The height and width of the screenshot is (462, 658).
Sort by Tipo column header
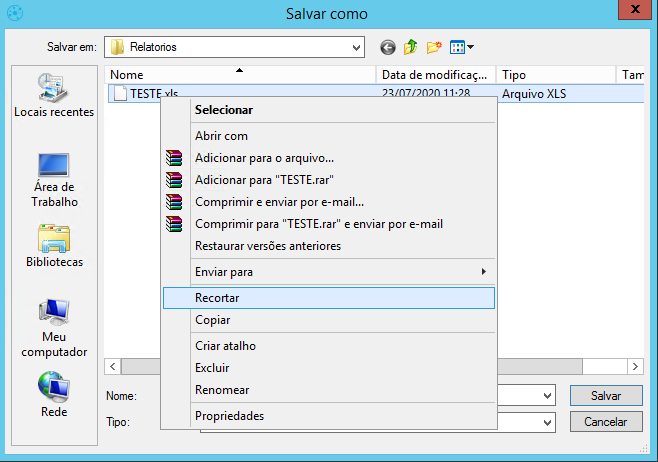556,75
